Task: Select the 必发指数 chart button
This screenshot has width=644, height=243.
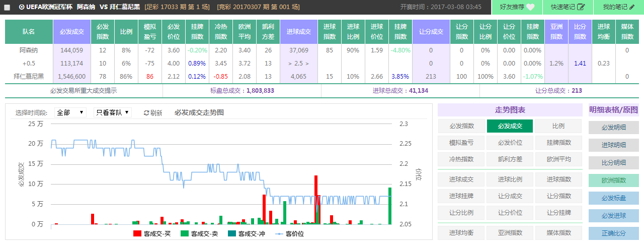Action: tap(461, 126)
